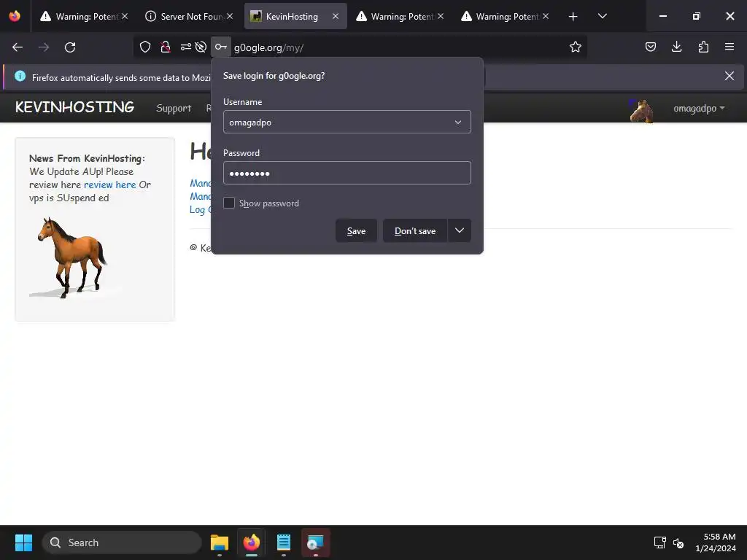Close the KevinHosting tab

tap(336, 16)
